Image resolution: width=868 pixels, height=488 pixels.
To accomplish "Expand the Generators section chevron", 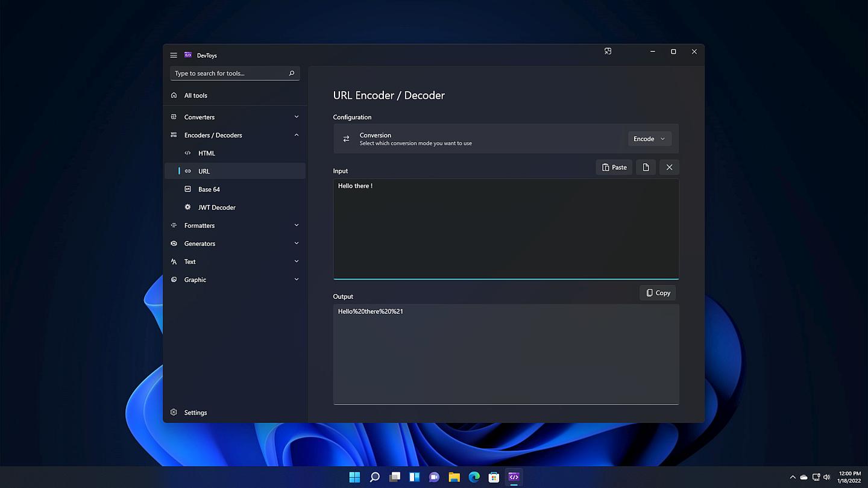I will click(297, 243).
